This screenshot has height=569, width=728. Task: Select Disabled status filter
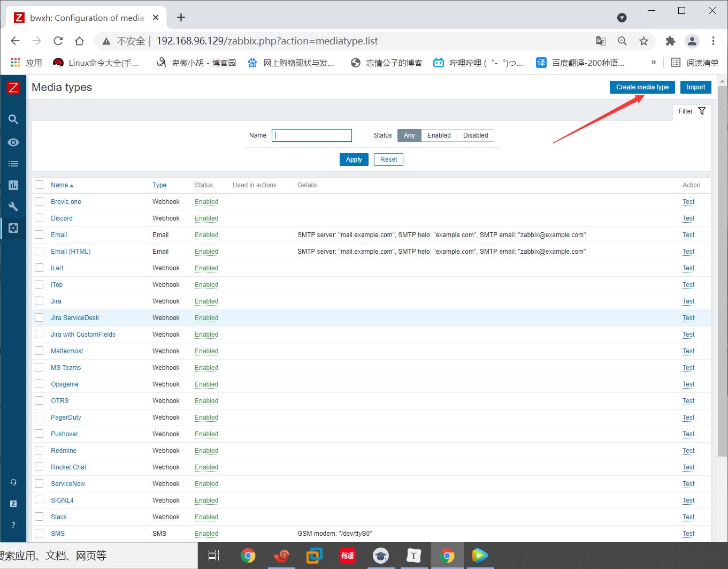point(476,135)
